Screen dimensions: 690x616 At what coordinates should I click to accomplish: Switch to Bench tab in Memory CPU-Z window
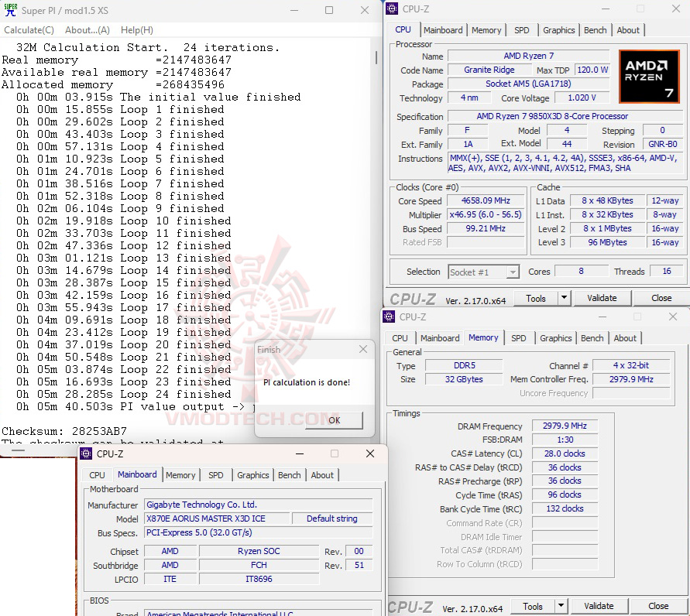592,338
